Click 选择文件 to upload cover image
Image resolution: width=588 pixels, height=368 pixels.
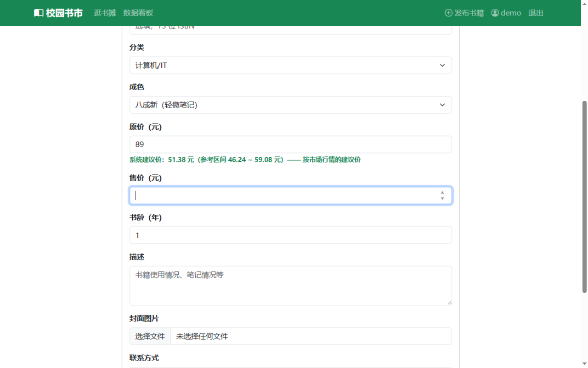tap(150, 336)
